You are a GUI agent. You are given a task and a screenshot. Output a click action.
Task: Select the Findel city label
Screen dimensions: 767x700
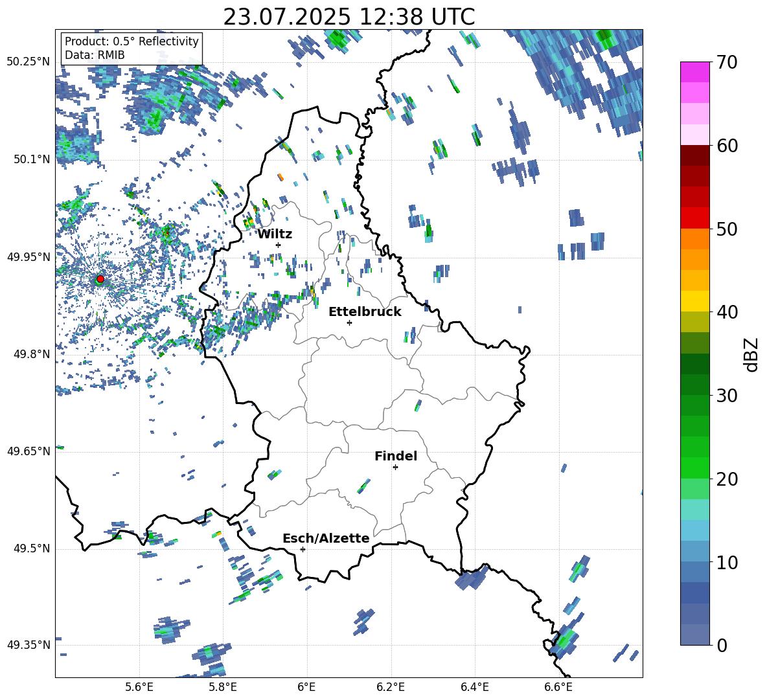pyautogui.click(x=396, y=457)
